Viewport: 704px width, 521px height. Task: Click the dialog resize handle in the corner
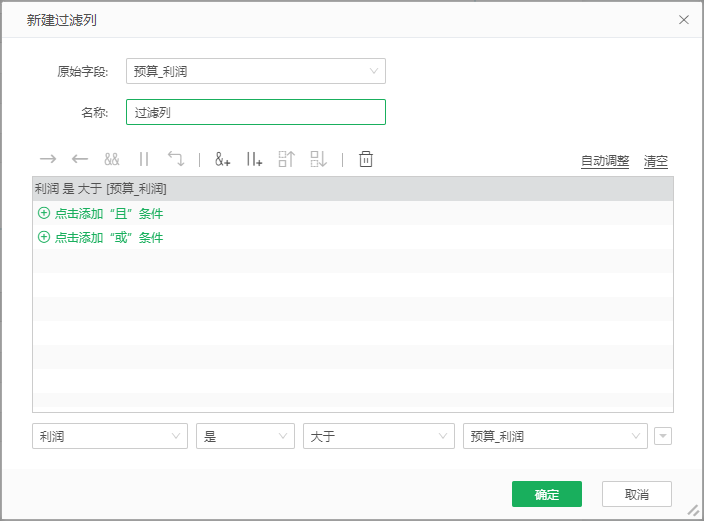pyautogui.click(x=694, y=511)
